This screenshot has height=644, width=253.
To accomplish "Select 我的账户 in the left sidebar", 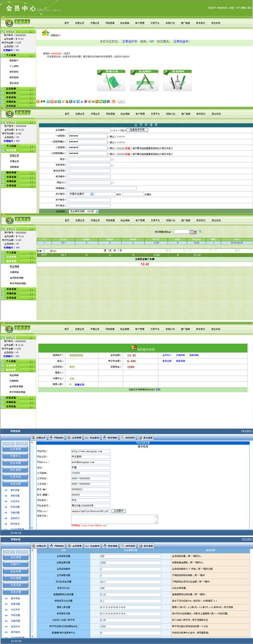I will [x=14, y=61].
